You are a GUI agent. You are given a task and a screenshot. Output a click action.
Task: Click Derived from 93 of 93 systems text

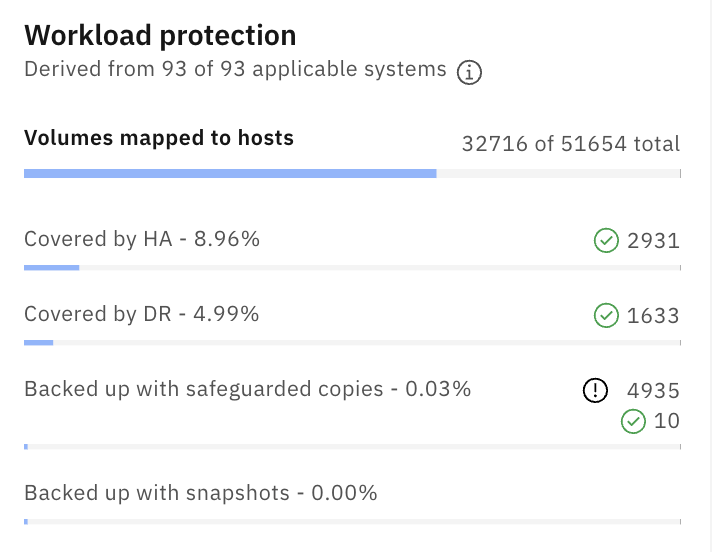click(235, 69)
